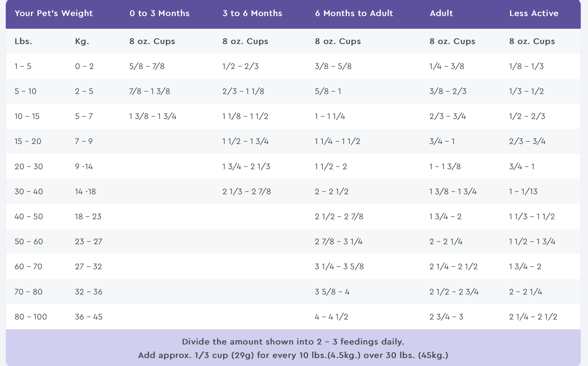
Task: Select the '2 3/4 – 3' Adult cell
Action: tap(446, 317)
